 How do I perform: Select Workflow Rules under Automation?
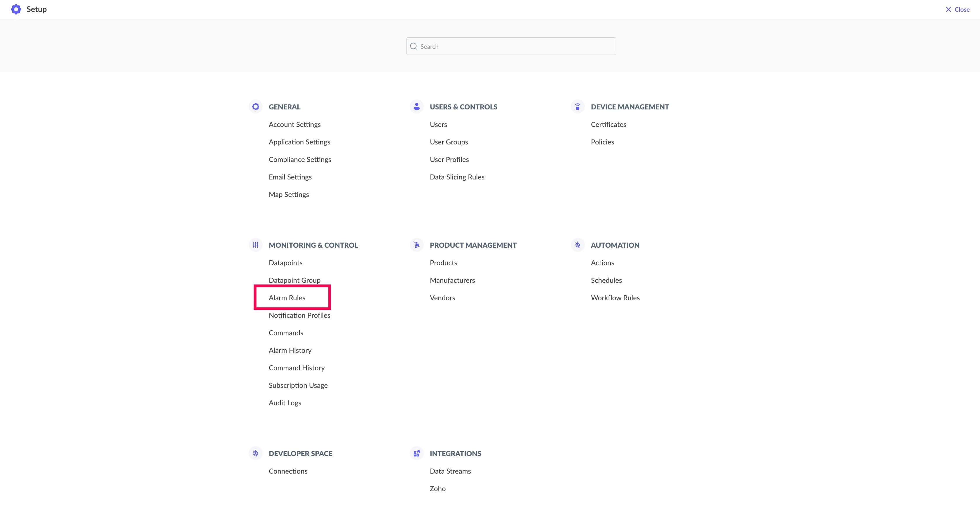click(615, 298)
